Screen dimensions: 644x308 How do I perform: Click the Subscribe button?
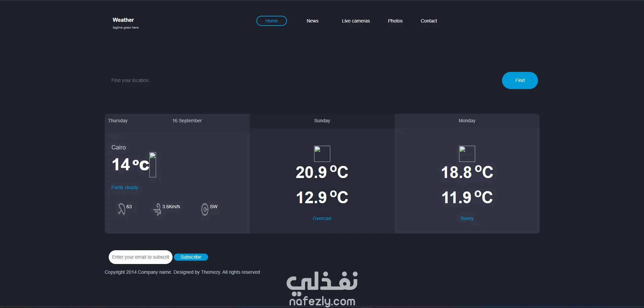point(191,257)
